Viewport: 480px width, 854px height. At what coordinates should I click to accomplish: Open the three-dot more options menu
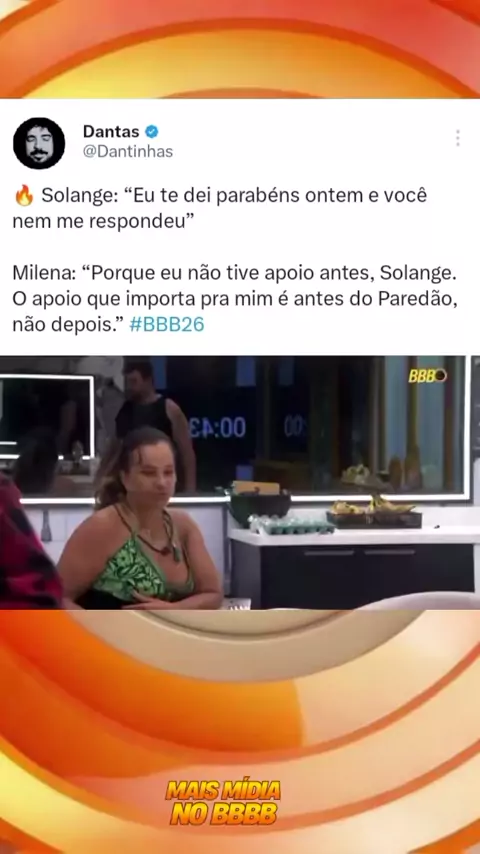457,138
